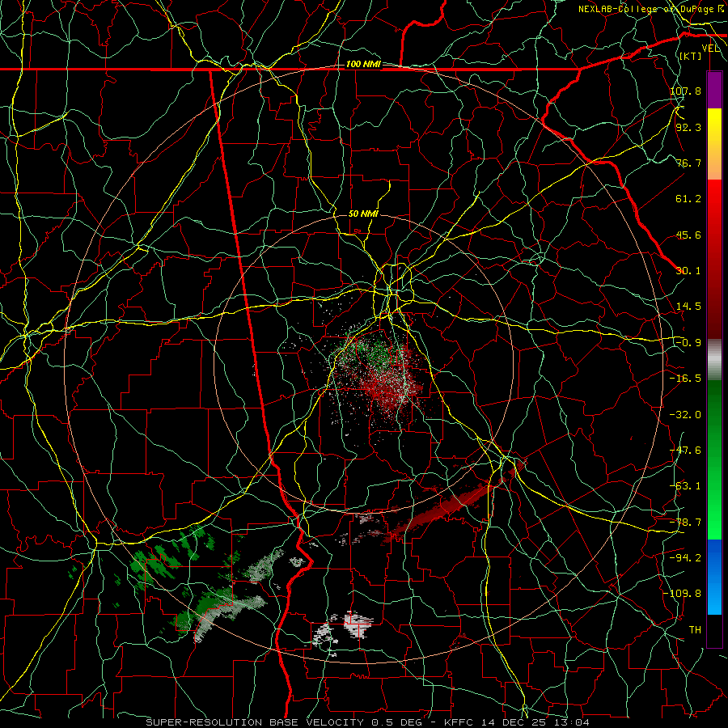The width and height of the screenshot is (728, 728).
Task: Select the -63.1 legend value
Action: pyautogui.click(x=685, y=486)
